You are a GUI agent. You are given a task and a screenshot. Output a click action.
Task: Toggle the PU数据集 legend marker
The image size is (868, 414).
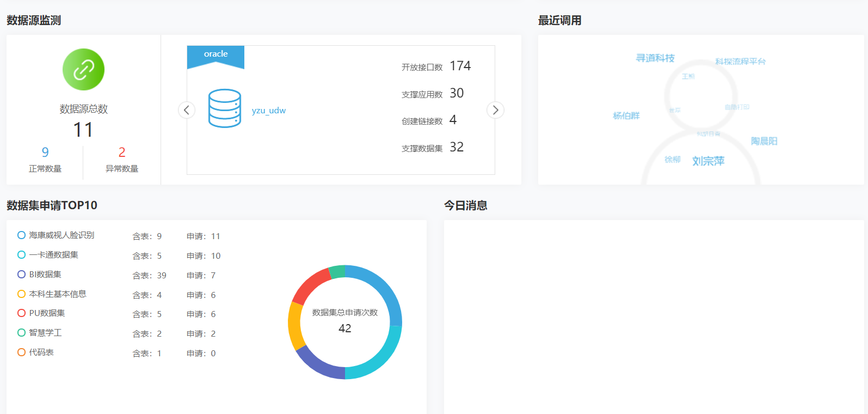(22, 313)
